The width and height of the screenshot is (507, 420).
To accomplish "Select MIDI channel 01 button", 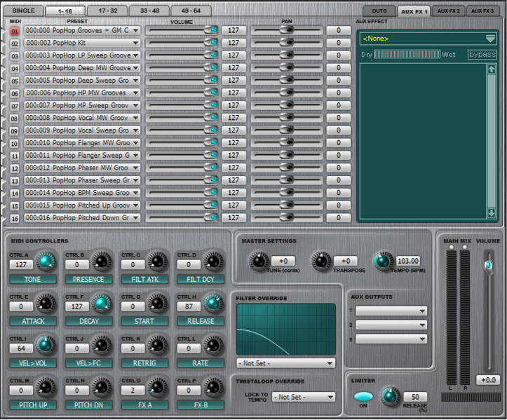I will pos(15,32).
